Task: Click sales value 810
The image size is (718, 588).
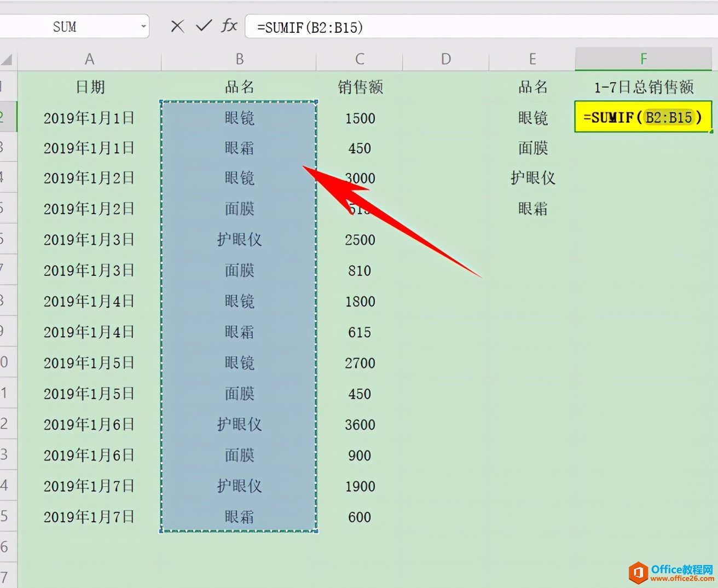Action: point(360,270)
